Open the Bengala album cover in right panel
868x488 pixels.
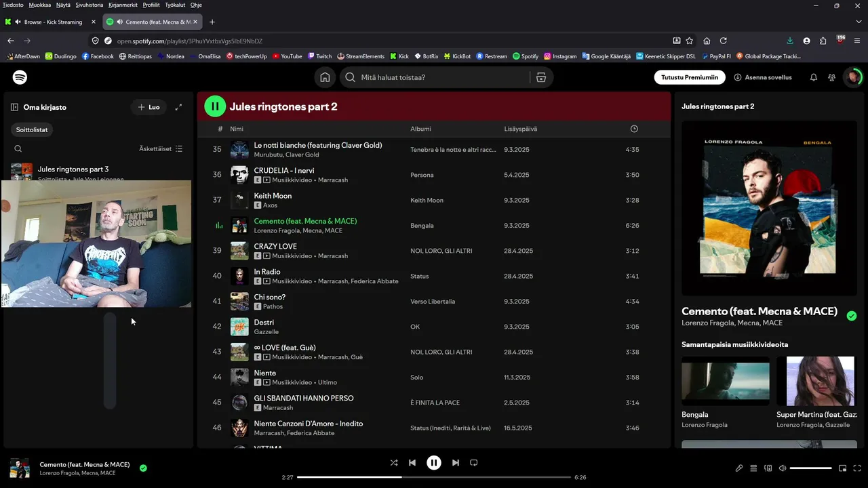click(x=769, y=208)
